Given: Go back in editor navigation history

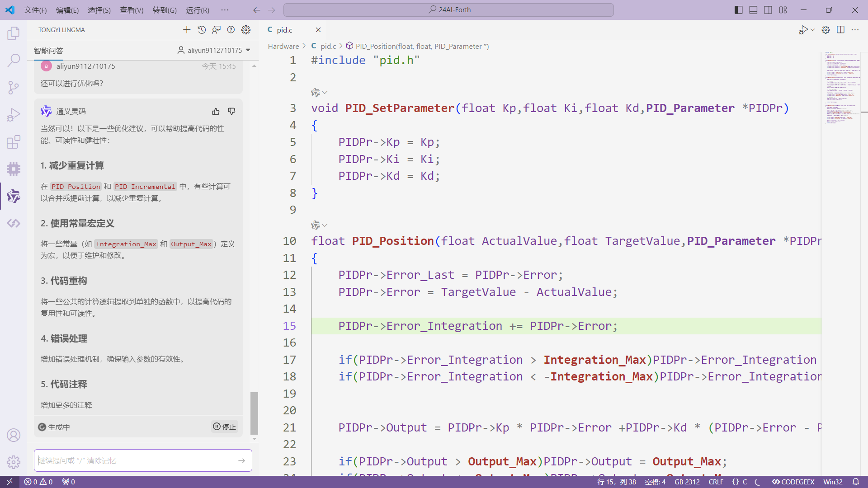Looking at the screenshot, I should tap(256, 10).
